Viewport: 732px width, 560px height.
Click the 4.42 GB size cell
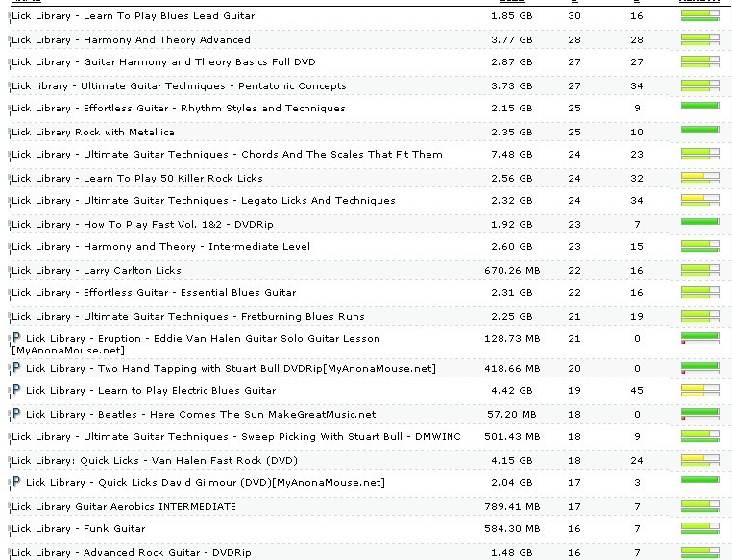tap(512, 390)
